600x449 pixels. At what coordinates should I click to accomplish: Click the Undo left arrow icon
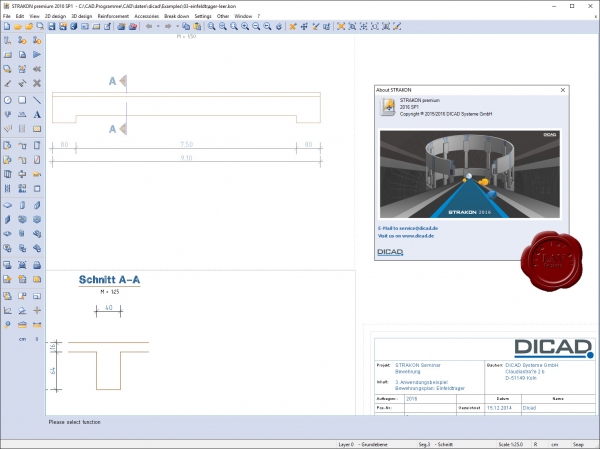pyautogui.click(x=149, y=26)
